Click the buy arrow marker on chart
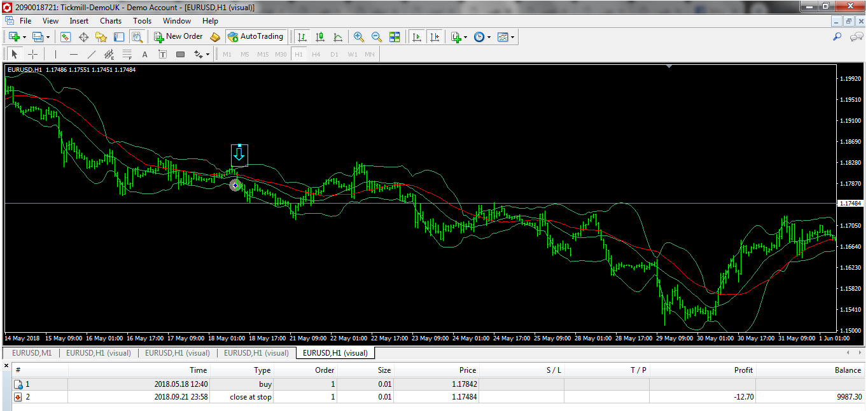Image resolution: width=868 pixels, height=411 pixels. click(x=235, y=185)
